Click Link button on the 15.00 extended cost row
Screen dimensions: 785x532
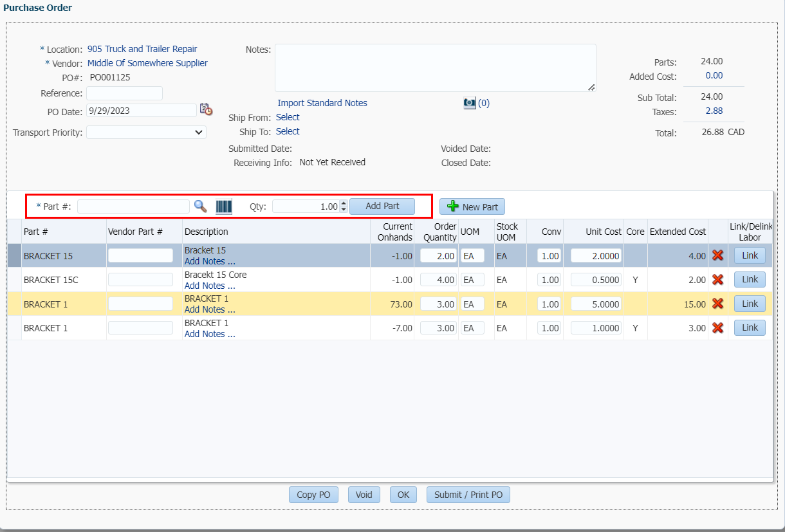(x=750, y=304)
